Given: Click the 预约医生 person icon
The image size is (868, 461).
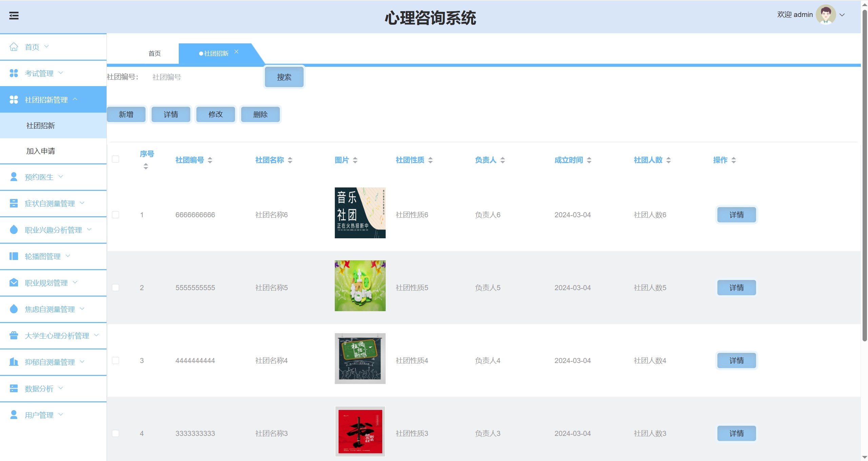Looking at the screenshot, I should (x=14, y=177).
